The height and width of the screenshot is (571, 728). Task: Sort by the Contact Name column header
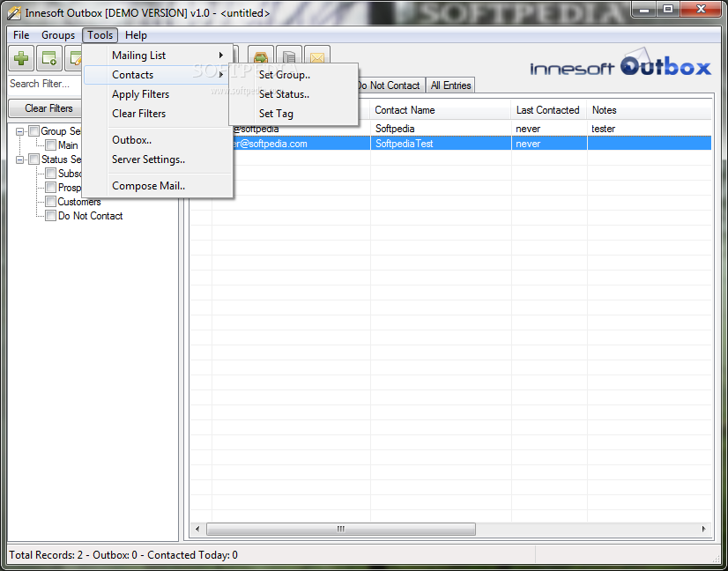pyautogui.click(x=441, y=110)
